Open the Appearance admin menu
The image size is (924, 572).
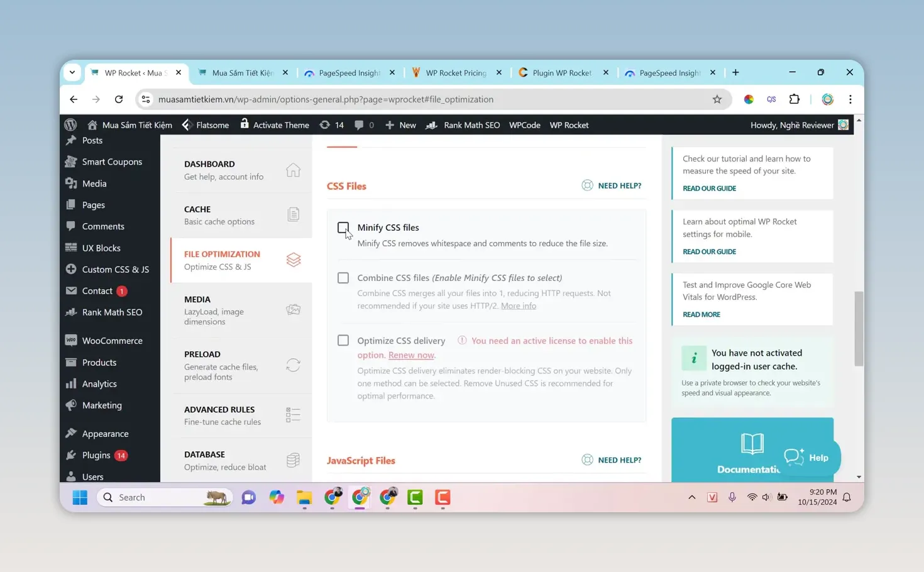110,434
